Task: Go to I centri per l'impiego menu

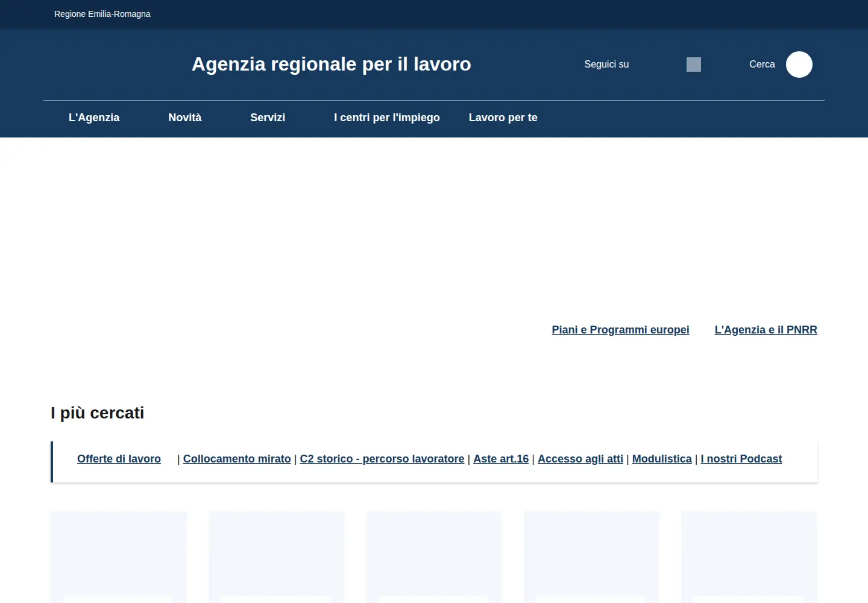Action: (x=387, y=118)
